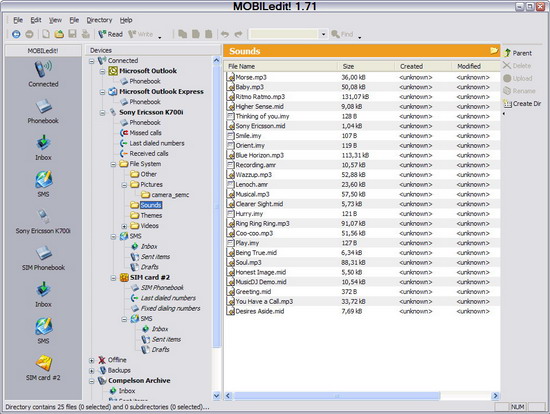This screenshot has width=550, height=414.
Task: Collapse the Pictures folder node
Action: tap(124, 185)
